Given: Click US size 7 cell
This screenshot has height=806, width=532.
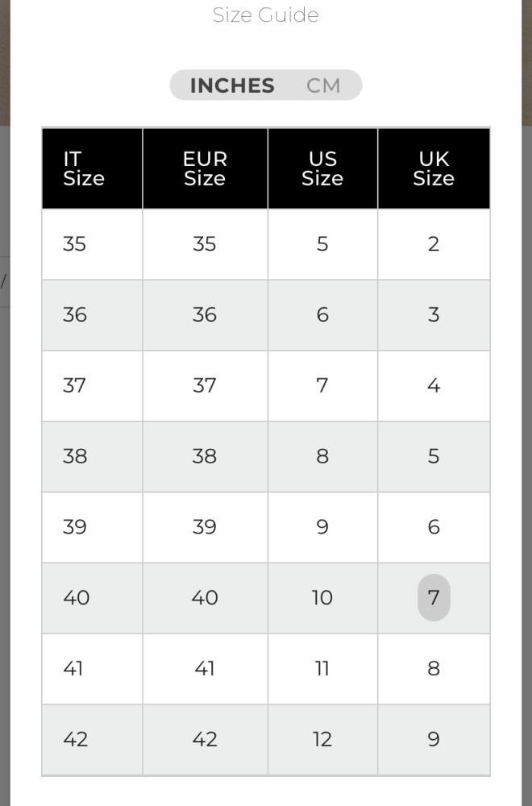Looking at the screenshot, I should [322, 385].
